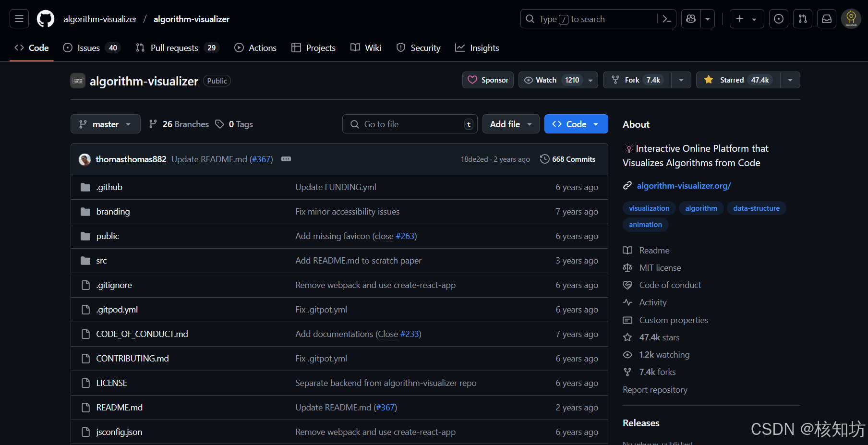Select the visualization topic tag

click(649, 208)
